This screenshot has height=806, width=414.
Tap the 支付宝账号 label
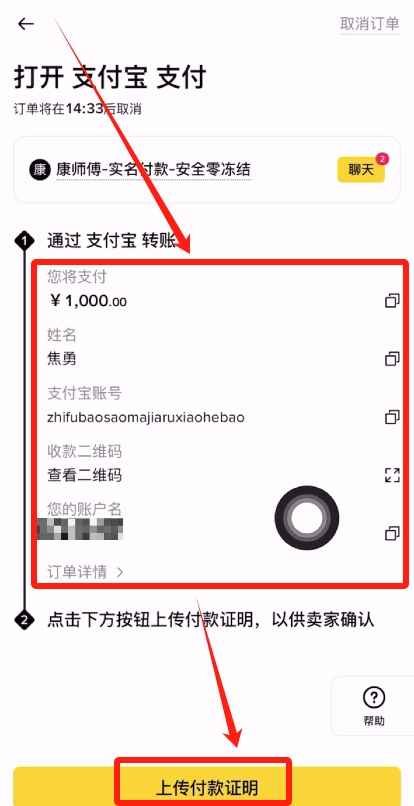point(84,394)
